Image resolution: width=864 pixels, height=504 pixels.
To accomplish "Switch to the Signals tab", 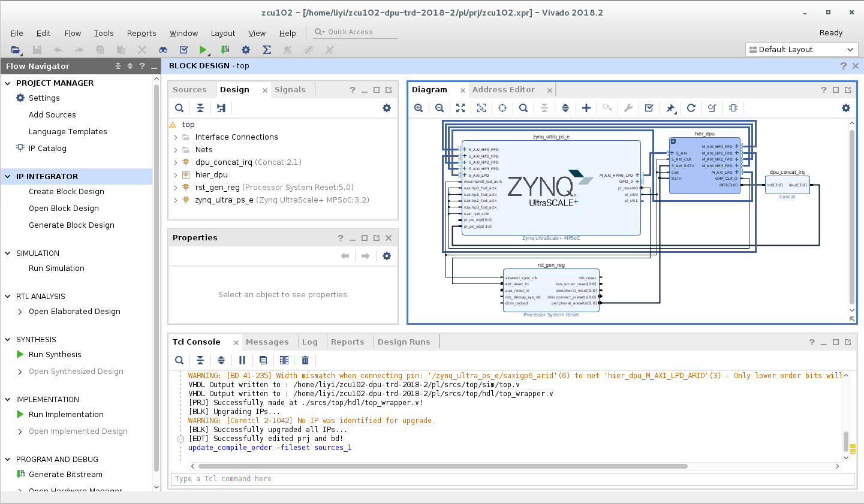I will [x=290, y=90].
